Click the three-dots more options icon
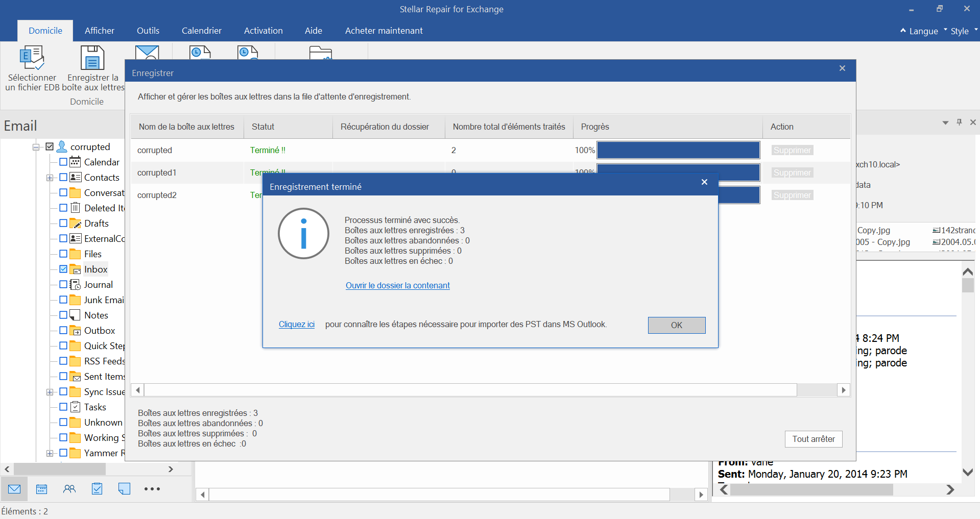Viewport: 980px width, 519px height. pyautogui.click(x=152, y=489)
